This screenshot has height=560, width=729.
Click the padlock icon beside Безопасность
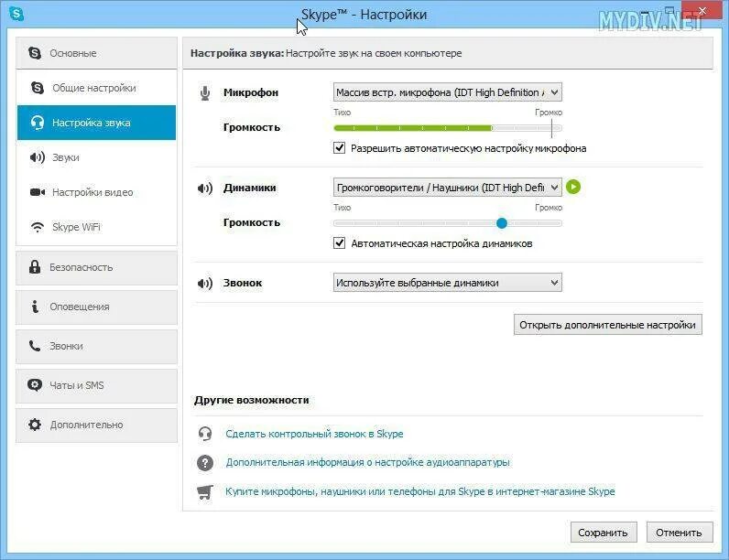click(x=35, y=267)
